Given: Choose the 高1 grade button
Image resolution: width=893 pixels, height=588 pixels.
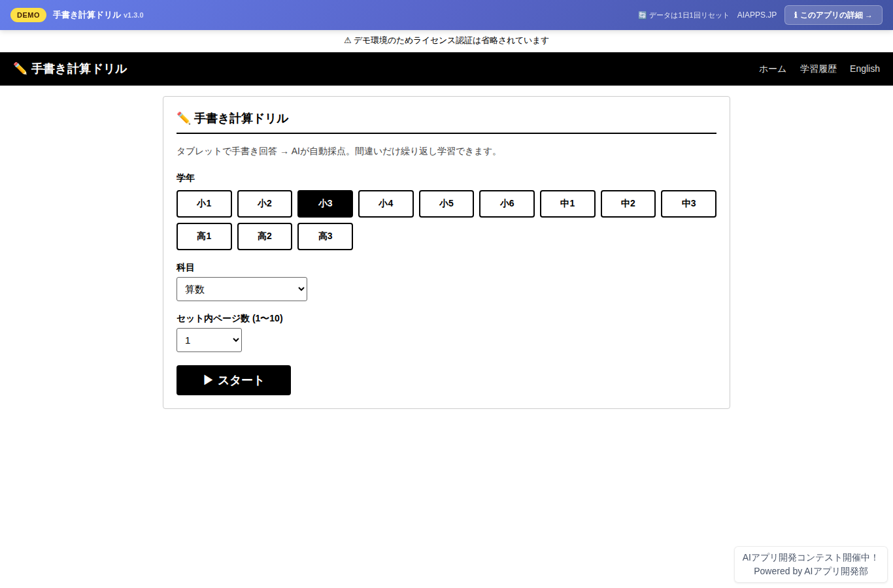Looking at the screenshot, I should 204,237.
